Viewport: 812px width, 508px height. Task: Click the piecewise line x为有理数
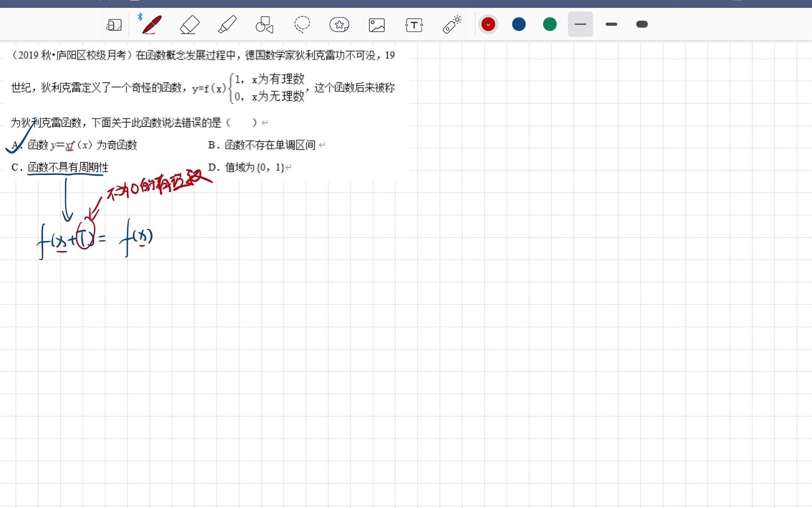278,79
